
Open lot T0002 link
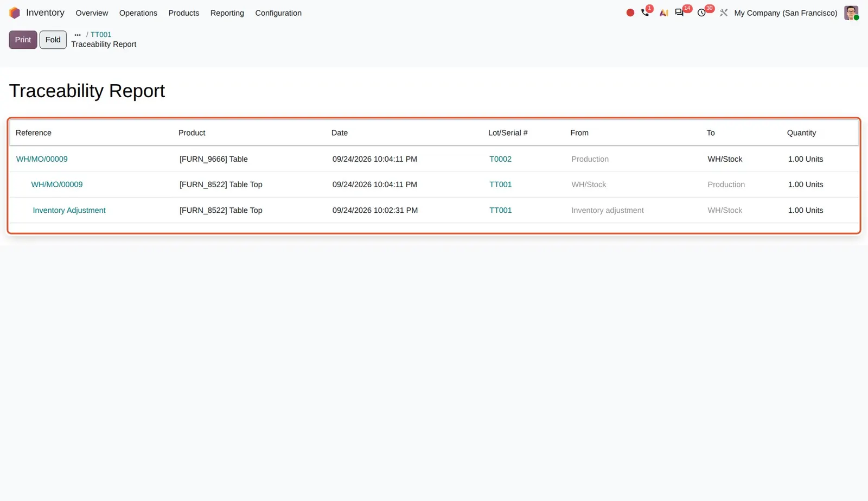[x=500, y=159]
